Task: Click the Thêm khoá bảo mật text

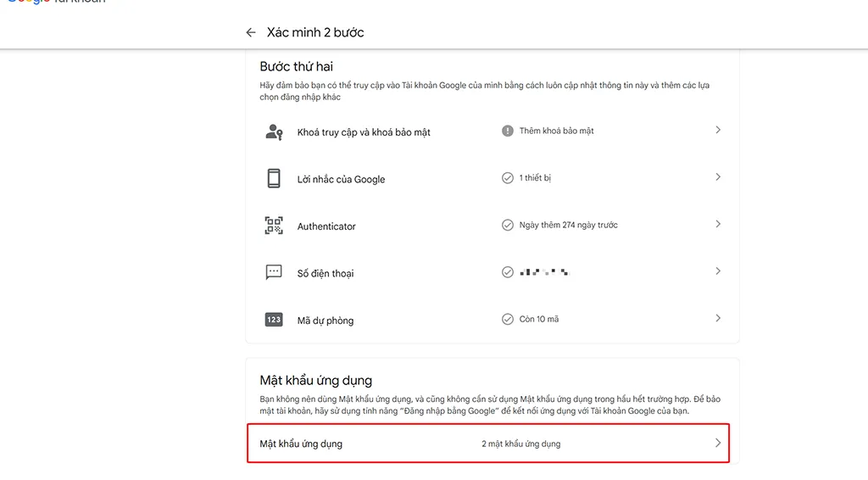Action: (x=556, y=131)
